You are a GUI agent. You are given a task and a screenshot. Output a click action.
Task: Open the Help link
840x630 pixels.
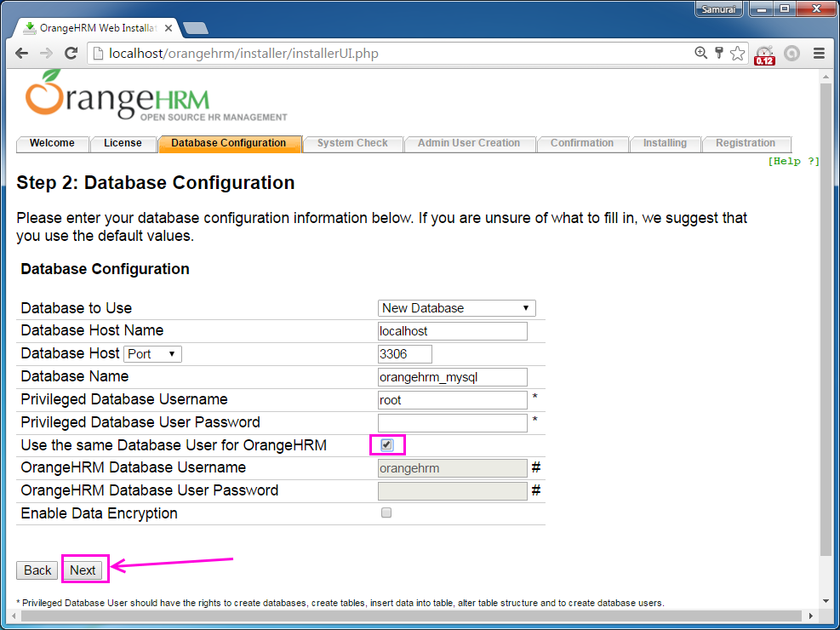pos(793,161)
